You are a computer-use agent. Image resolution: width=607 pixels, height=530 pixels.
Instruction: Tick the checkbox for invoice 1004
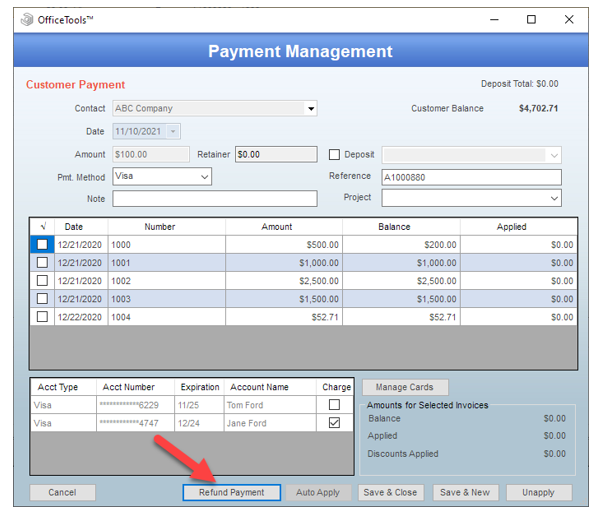click(42, 317)
